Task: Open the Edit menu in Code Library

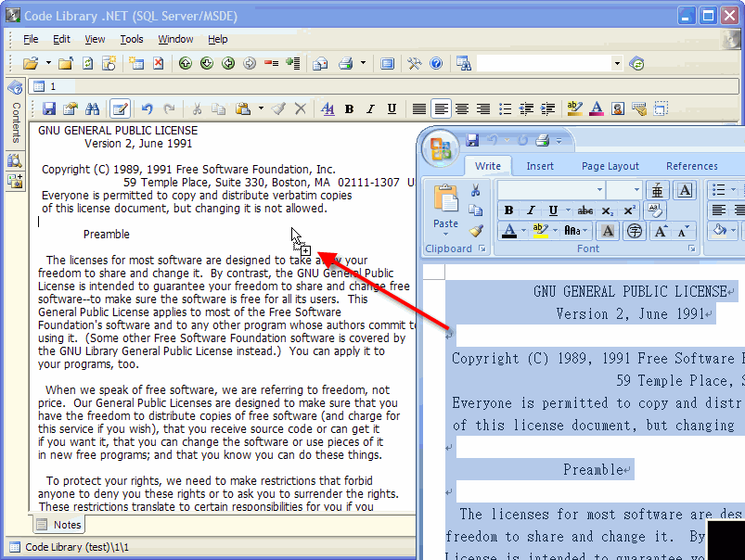Action: coord(61,40)
